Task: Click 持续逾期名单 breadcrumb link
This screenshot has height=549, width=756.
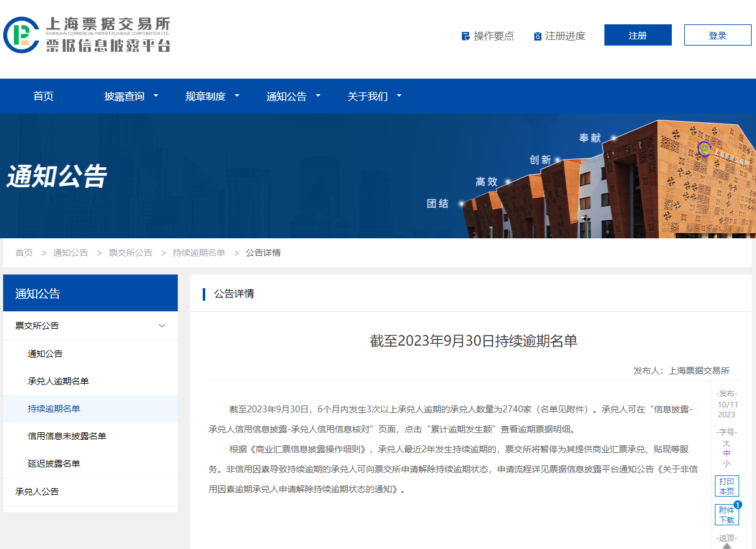Action: 198,253
